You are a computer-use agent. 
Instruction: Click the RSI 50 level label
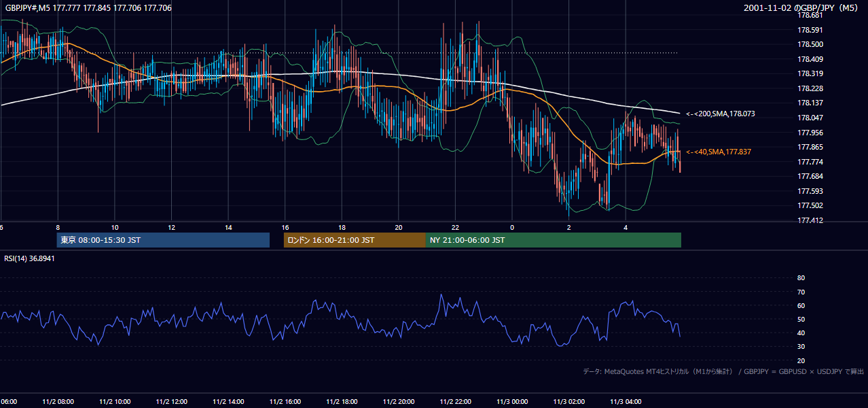pos(801,319)
